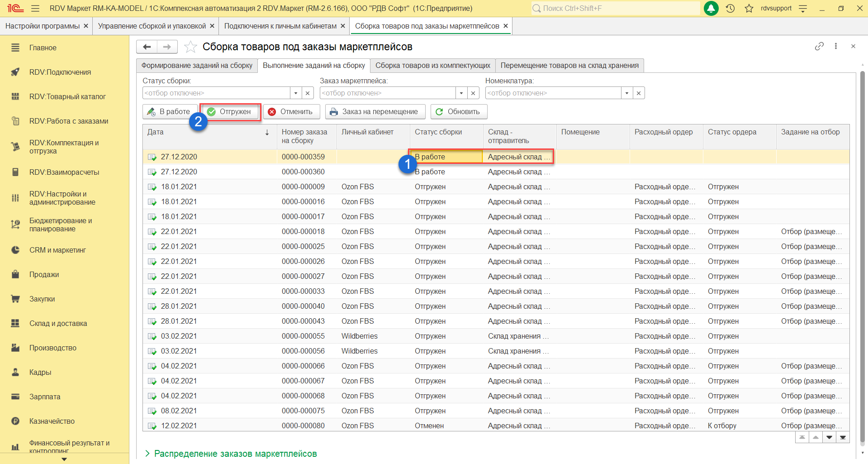Switch to Формирование заданий на сборку tab
Screen dimensions: 868x464
tap(197, 65)
